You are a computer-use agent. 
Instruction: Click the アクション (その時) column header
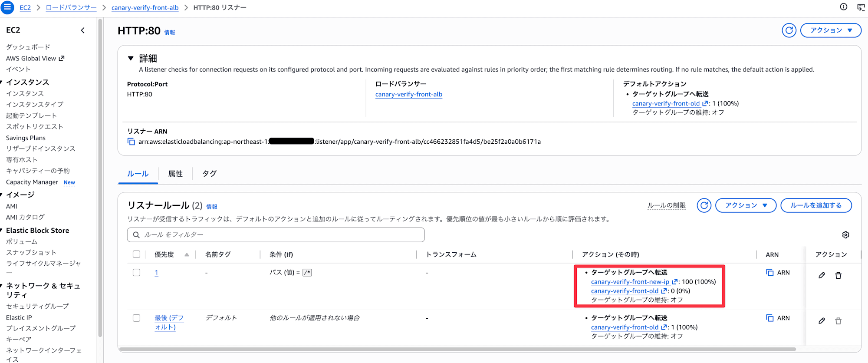[x=610, y=254]
